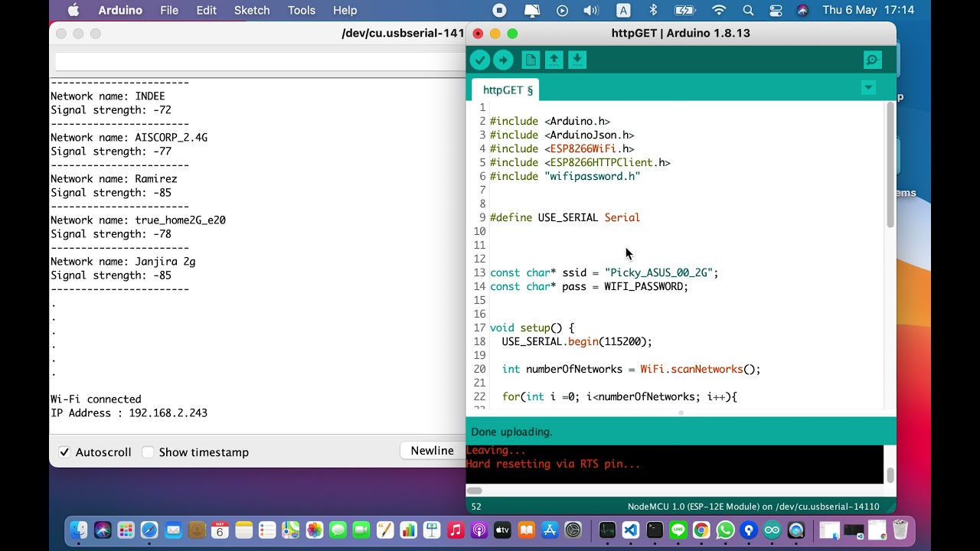Click 'IP Address : 192.168.2.243' serial output
The width and height of the screenshot is (980, 551).
pyautogui.click(x=129, y=412)
